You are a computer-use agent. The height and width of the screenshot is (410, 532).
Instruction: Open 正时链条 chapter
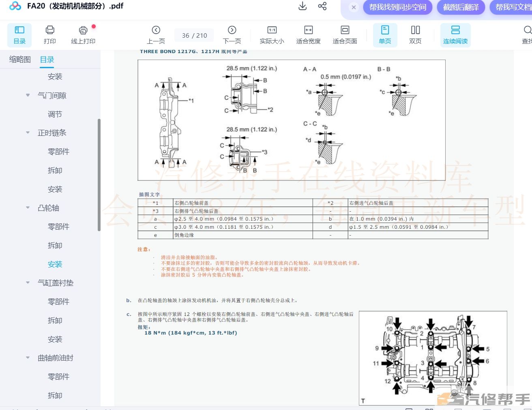(52, 133)
